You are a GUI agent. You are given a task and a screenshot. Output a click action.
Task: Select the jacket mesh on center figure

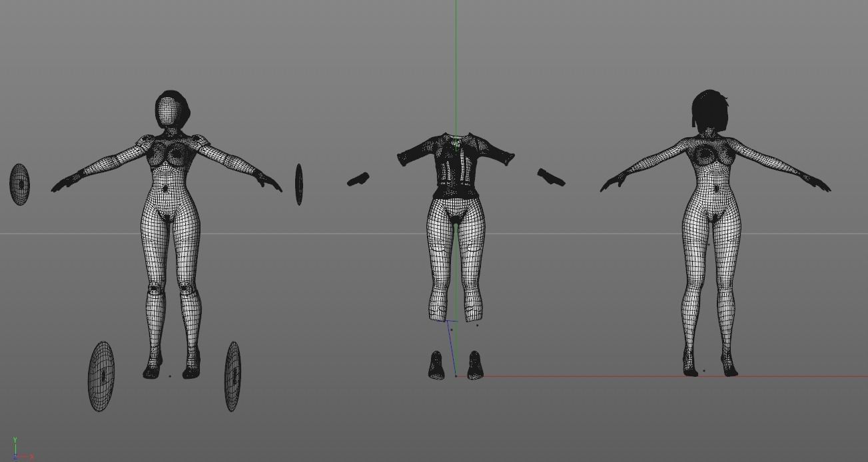[456, 164]
